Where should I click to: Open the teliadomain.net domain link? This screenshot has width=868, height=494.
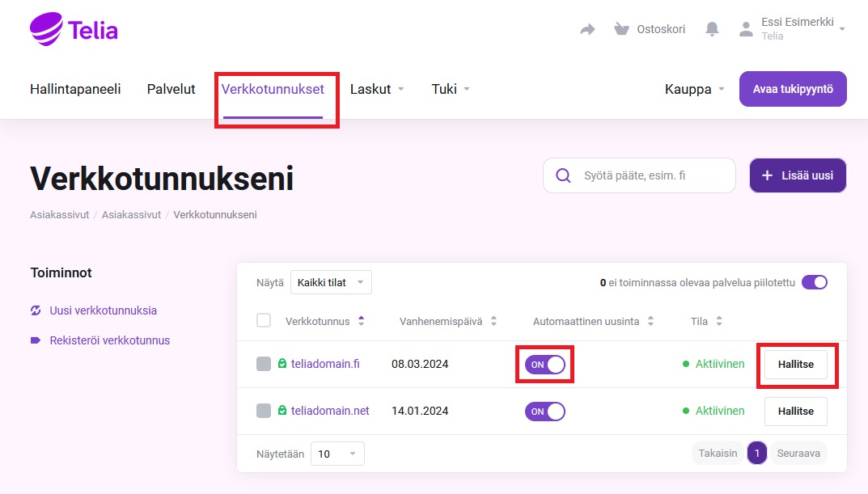[x=331, y=411]
